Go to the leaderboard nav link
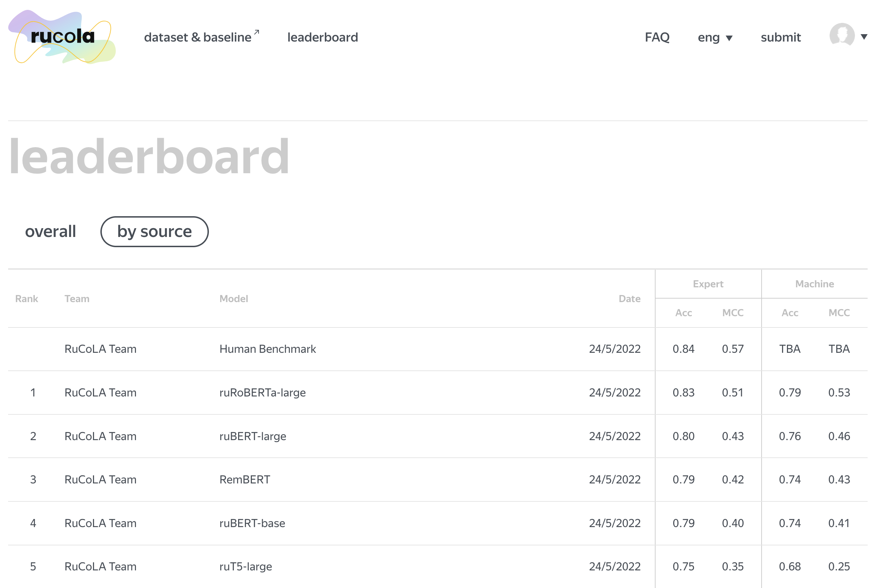This screenshot has height=588, width=887. pos(323,37)
